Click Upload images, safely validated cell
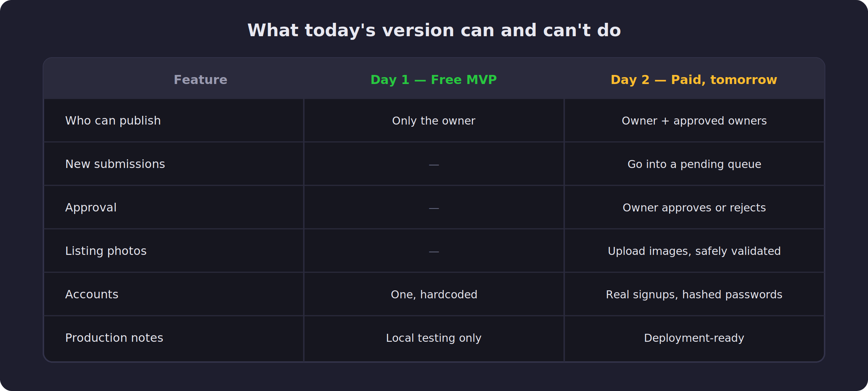 coord(694,251)
